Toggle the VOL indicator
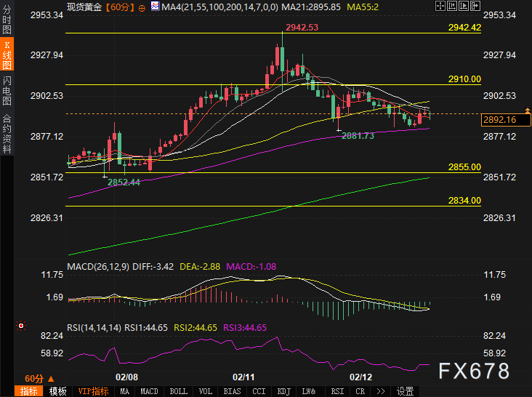 pyautogui.click(x=206, y=391)
